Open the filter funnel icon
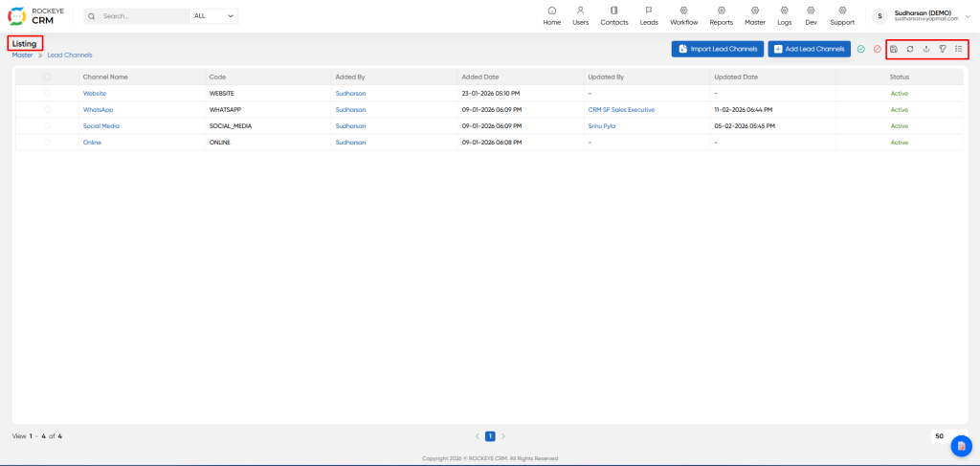This screenshot has width=980, height=466. 943,49
